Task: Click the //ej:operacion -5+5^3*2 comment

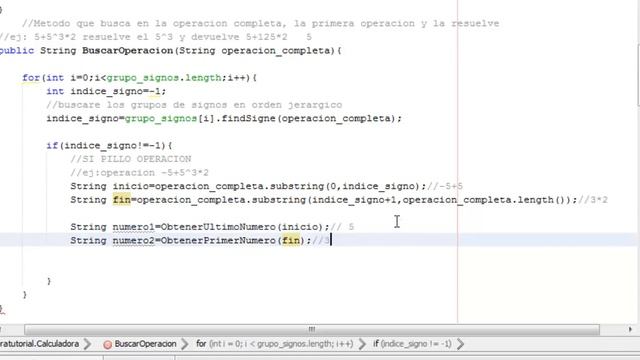Action: click(x=140, y=172)
